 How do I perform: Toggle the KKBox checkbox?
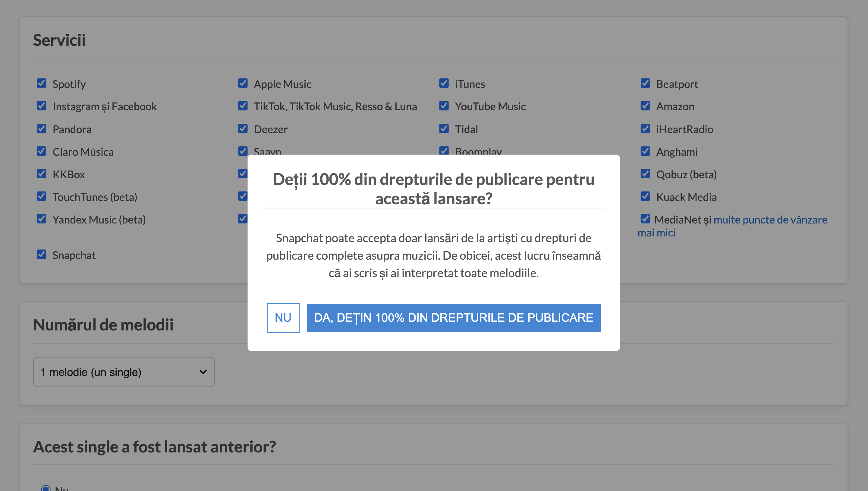[42, 174]
